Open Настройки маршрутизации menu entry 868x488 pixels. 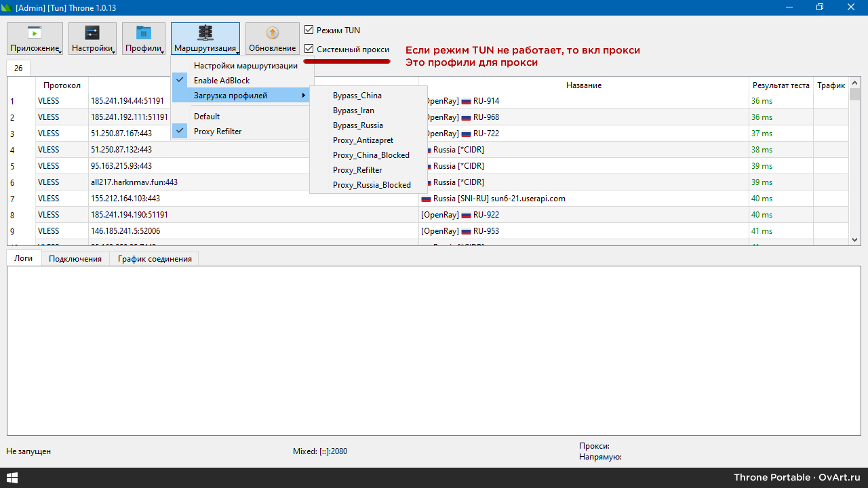[x=245, y=66]
